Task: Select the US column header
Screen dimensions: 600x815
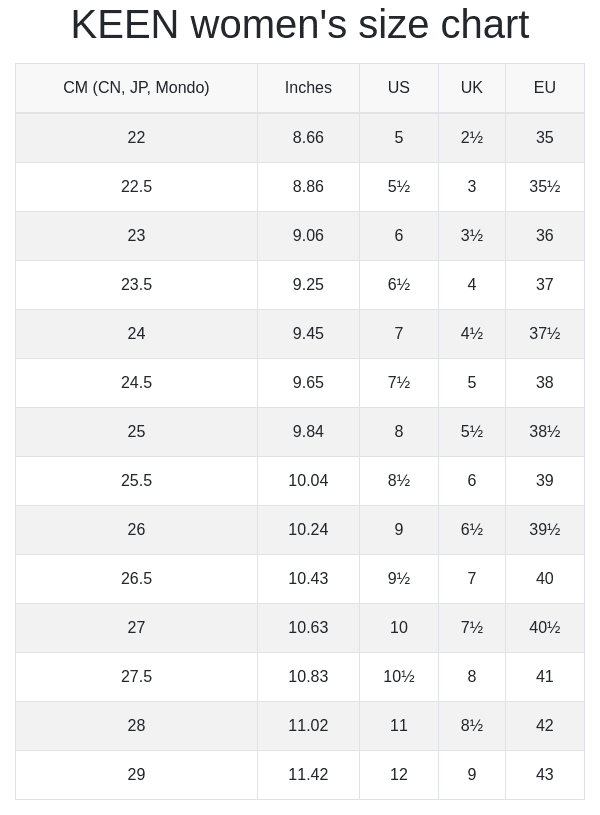Action: click(399, 88)
